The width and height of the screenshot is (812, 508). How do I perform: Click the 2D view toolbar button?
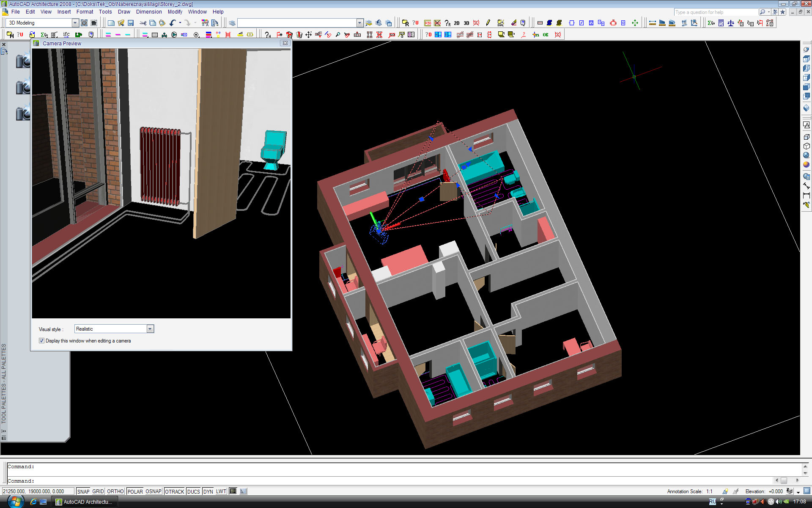(457, 23)
